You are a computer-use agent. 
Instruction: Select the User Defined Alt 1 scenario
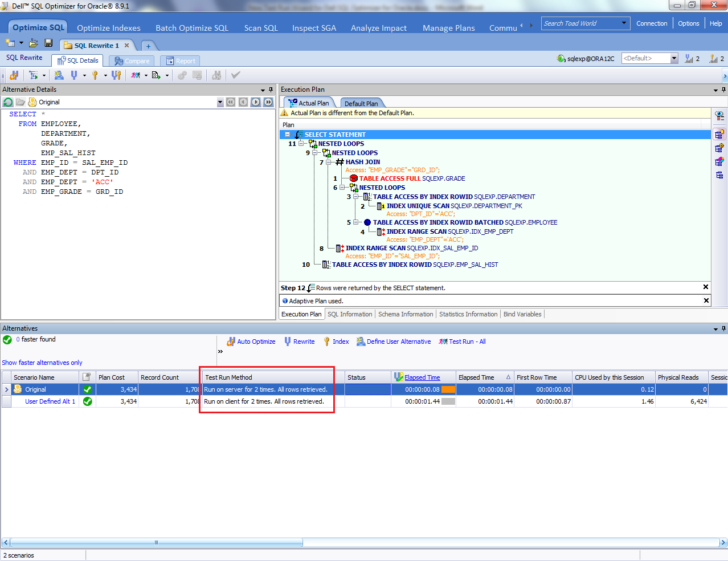click(x=50, y=401)
